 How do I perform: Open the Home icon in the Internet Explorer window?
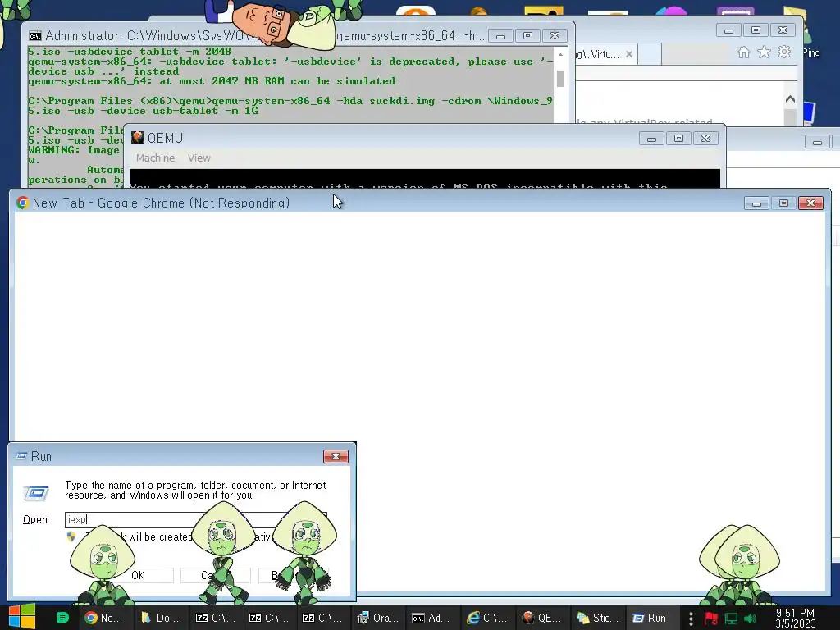coord(743,52)
